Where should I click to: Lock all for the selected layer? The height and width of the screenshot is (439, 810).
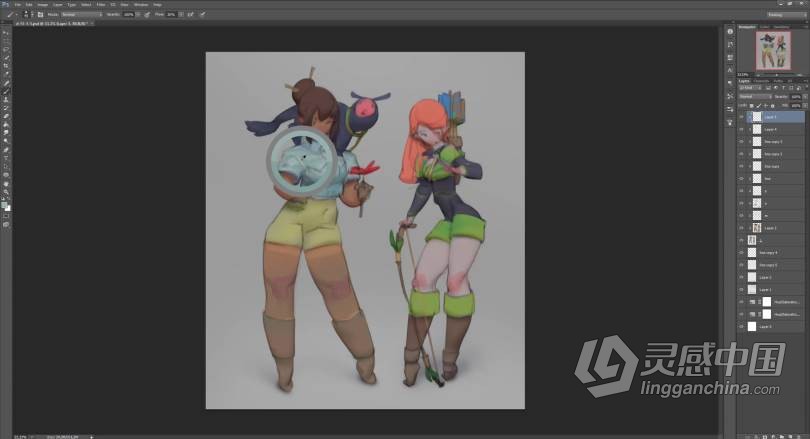click(x=772, y=106)
